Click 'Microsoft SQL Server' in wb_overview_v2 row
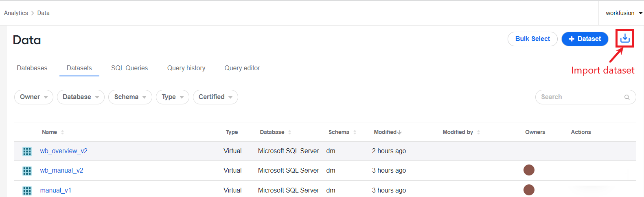 click(x=288, y=151)
